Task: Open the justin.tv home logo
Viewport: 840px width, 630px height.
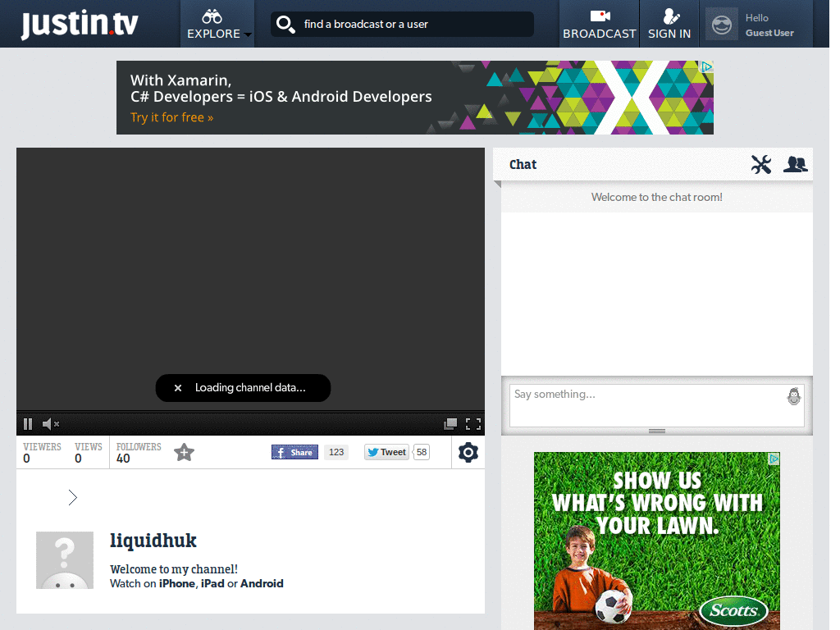Action: (79, 24)
